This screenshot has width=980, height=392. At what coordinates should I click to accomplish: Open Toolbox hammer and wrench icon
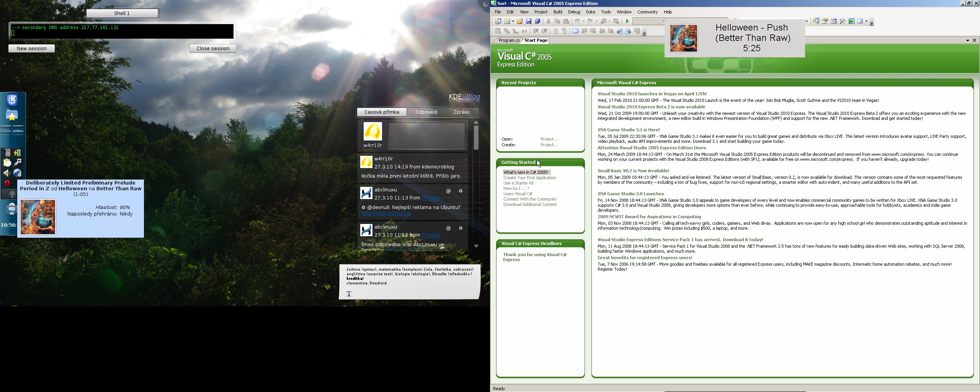point(843,21)
